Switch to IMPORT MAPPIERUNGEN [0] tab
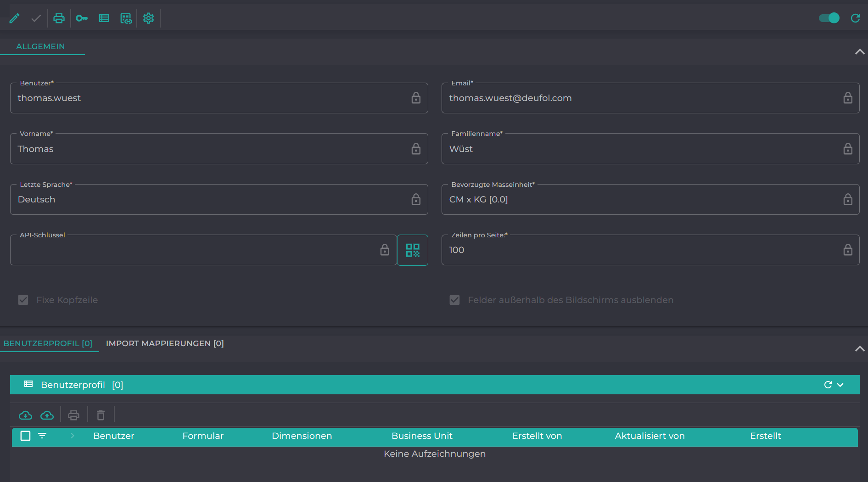 tap(165, 343)
